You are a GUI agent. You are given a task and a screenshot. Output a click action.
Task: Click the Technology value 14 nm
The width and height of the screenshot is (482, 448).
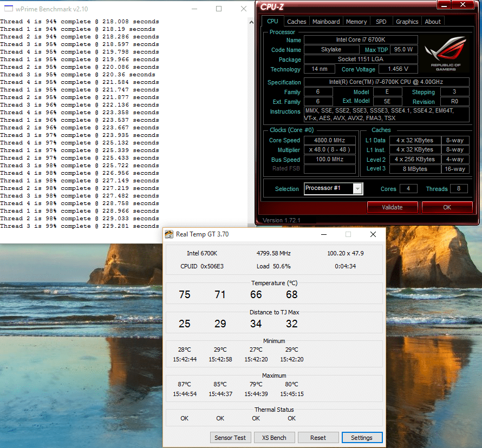[x=320, y=69]
